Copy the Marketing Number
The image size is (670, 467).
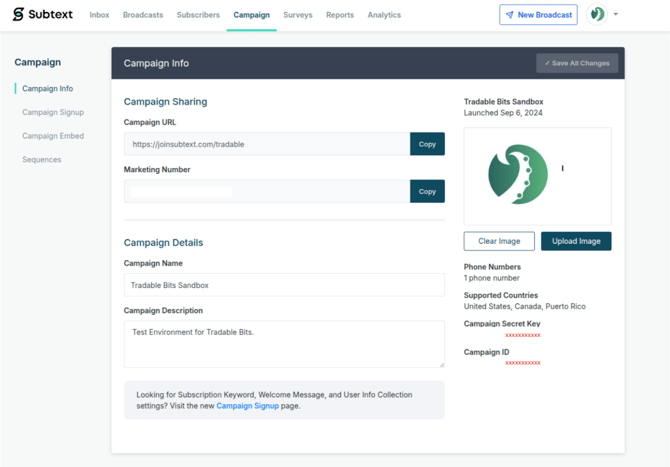coord(427,191)
